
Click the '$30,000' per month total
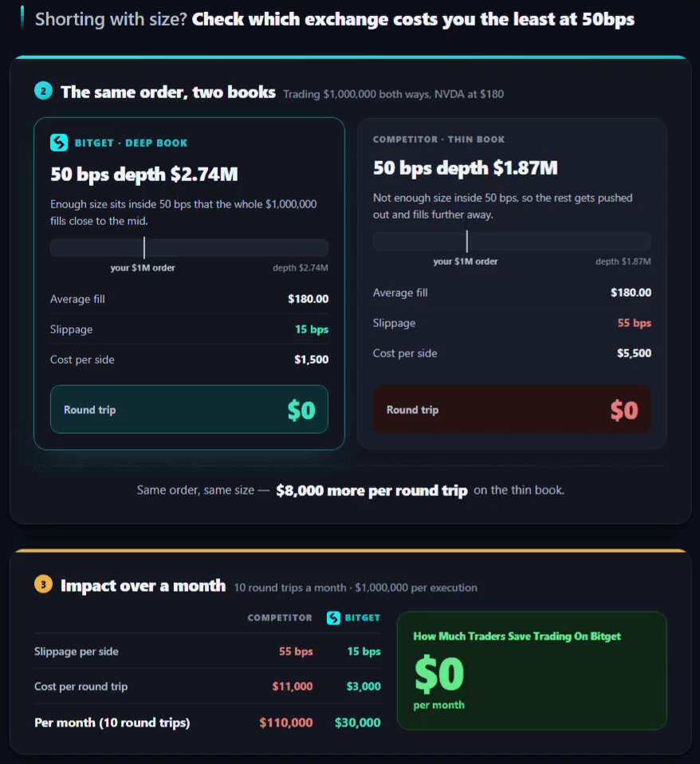(x=357, y=723)
